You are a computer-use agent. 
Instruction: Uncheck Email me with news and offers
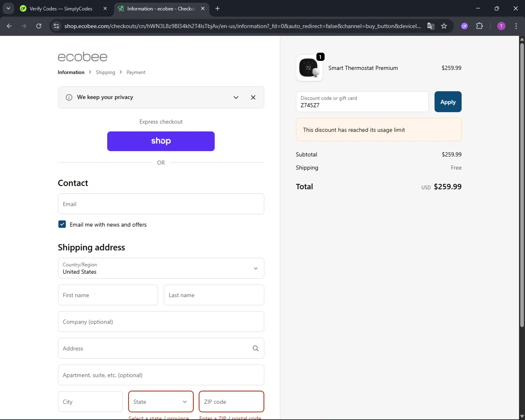(62, 224)
